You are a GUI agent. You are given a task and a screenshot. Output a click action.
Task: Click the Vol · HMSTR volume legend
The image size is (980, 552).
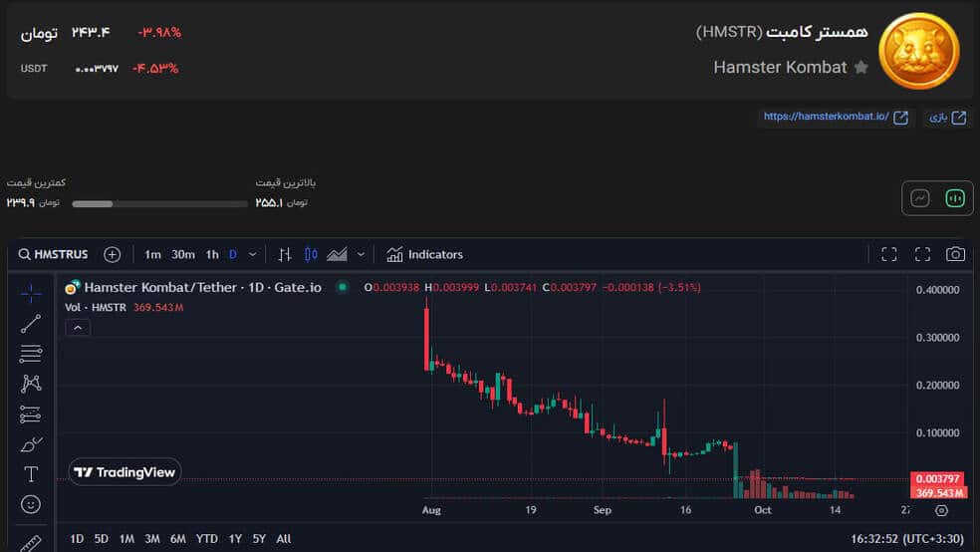96,308
